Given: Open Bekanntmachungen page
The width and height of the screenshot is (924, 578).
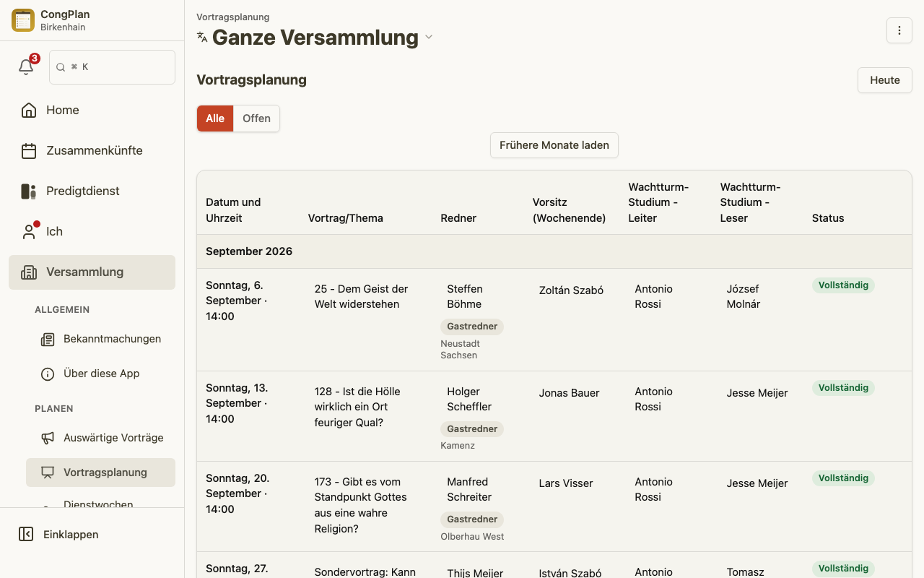Looking at the screenshot, I should [100, 340].
